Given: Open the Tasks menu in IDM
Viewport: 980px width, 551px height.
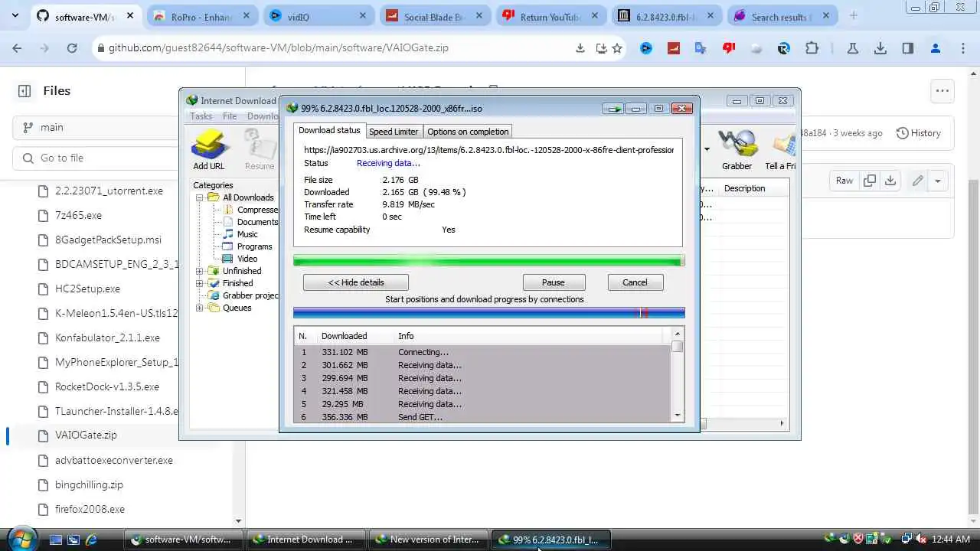Looking at the screenshot, I should (x=201, y=116).
